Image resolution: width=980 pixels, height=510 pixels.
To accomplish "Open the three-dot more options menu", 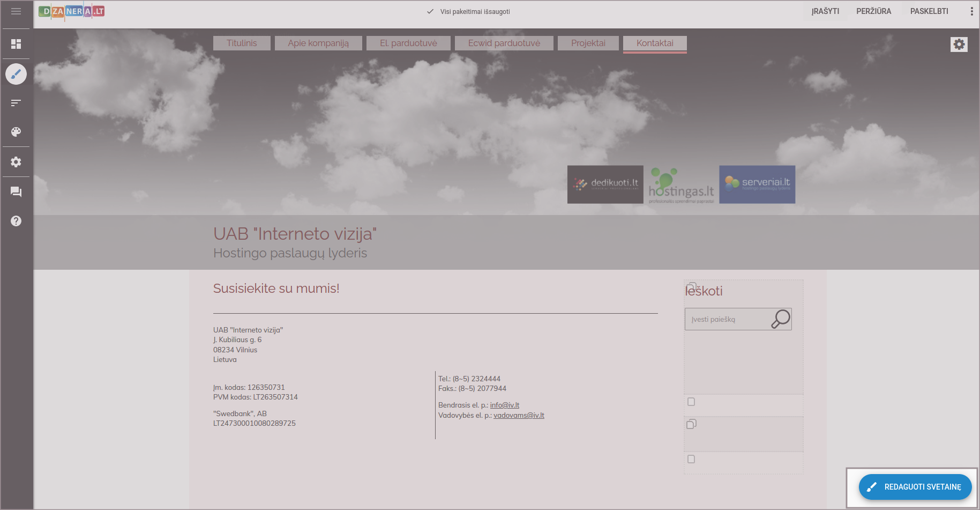I will coord(971,11).
